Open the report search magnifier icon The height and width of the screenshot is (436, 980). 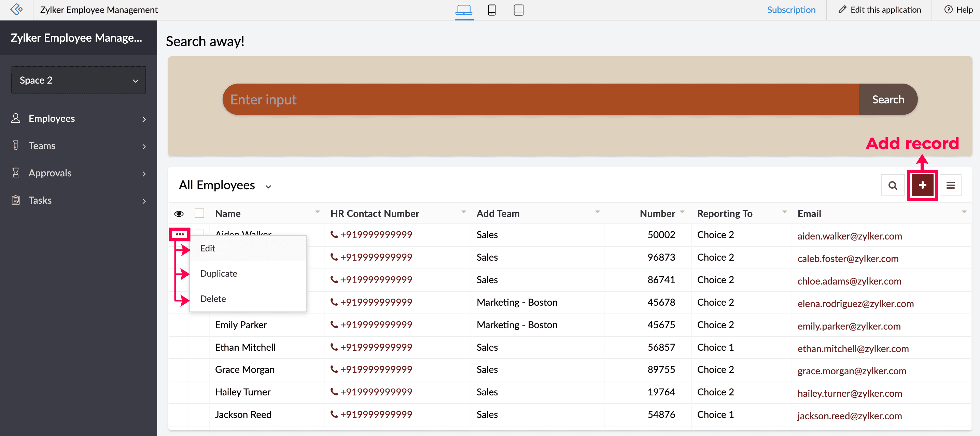[x=893, y=186]
